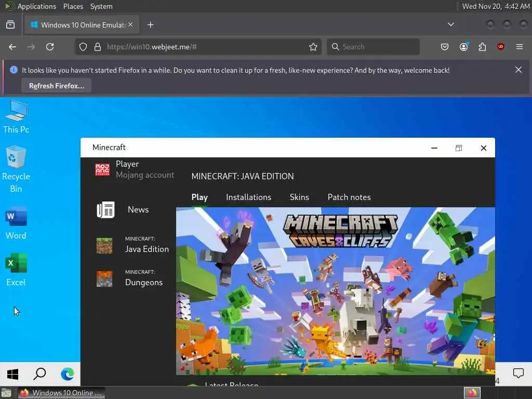The height and width of the screenshot is (399, 532).
Task: Open uBlock Origin extension icon
Action: (500, 47)
